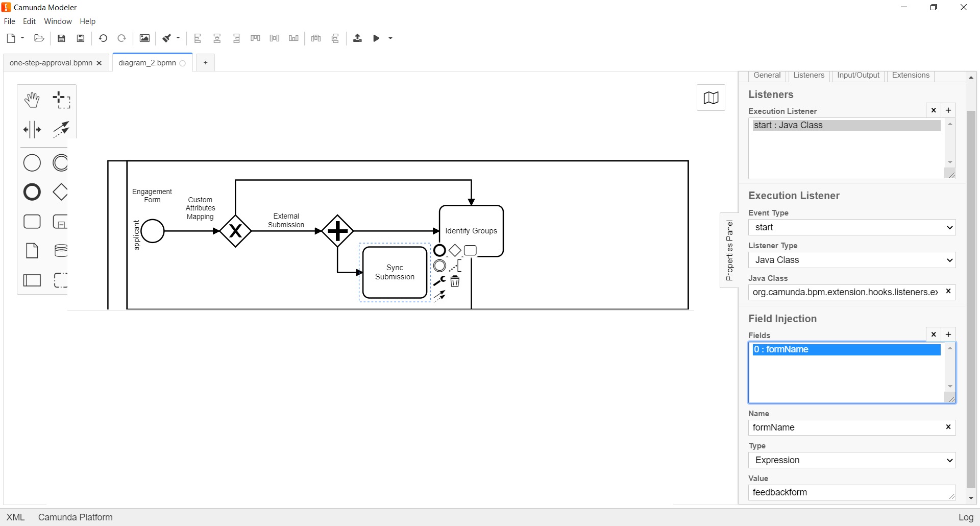This screenshot has width=980, height=526.
Task: Create pool participant from palette
Action: [32, 280]
